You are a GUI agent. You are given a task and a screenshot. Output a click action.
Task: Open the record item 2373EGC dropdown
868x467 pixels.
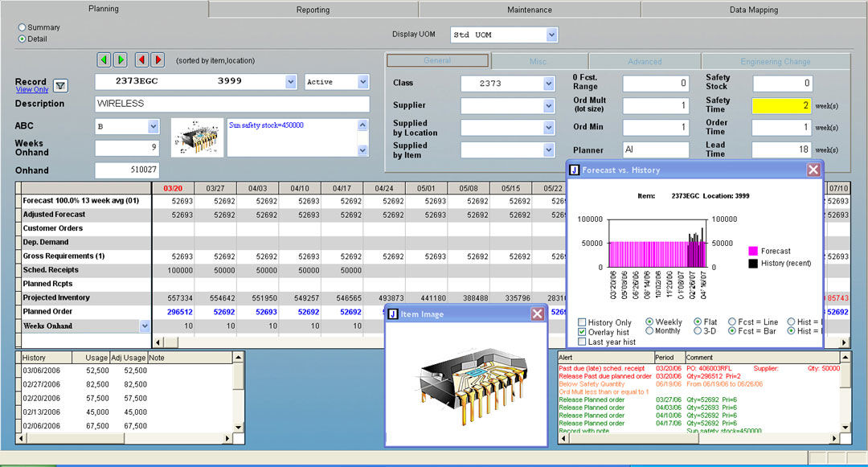pyautogui.click(x=291, y=82)
